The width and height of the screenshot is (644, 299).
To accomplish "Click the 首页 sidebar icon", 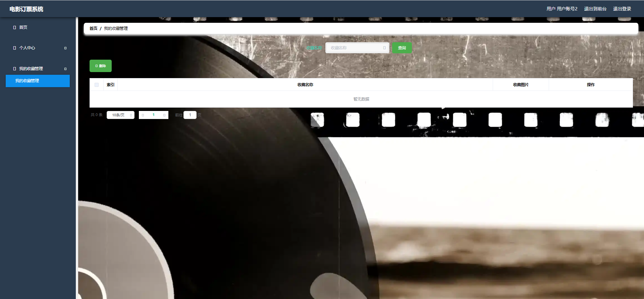I will (14, 27).
